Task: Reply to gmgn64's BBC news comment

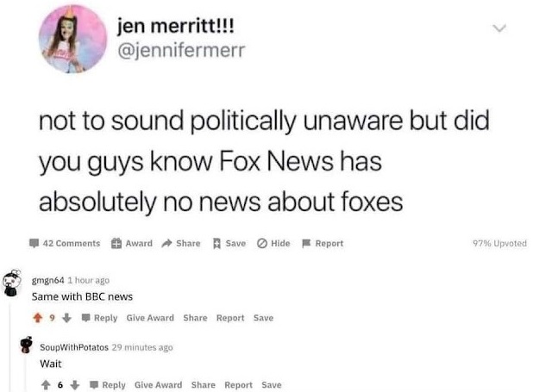Action: point(100,318)
